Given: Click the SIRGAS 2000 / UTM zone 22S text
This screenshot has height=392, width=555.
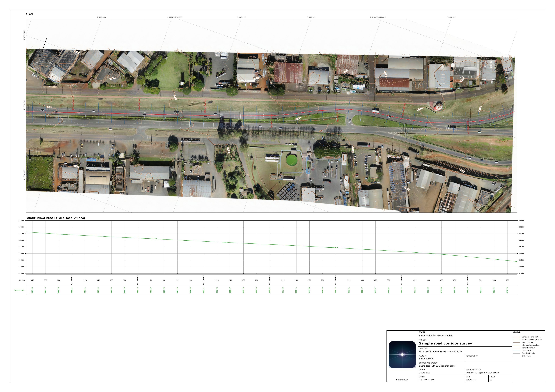Looking at the screenshot, I should [437, 366].
